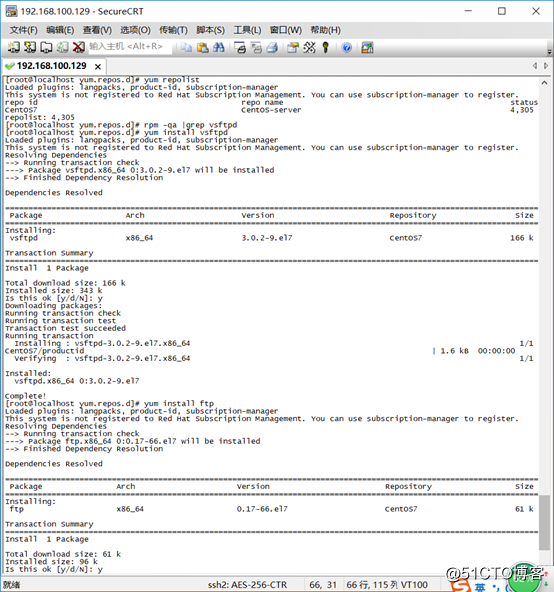The image size is (554, 592).
Task: Click the Connect toolbar icon
Action: point(14,47)
